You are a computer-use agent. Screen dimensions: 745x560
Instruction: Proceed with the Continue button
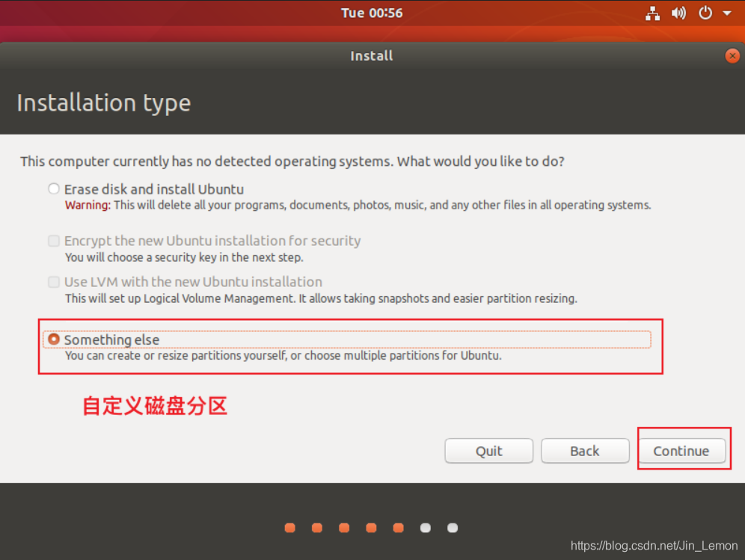tap(681, 451)
